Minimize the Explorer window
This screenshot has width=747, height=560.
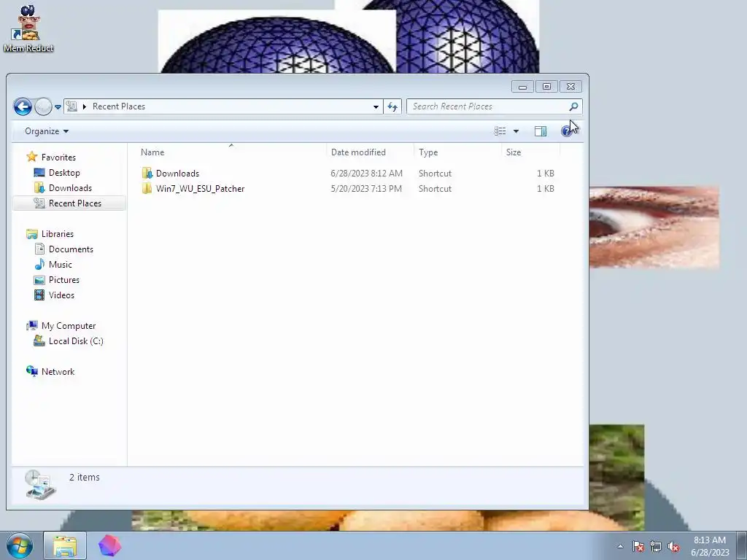click(522, 87)
